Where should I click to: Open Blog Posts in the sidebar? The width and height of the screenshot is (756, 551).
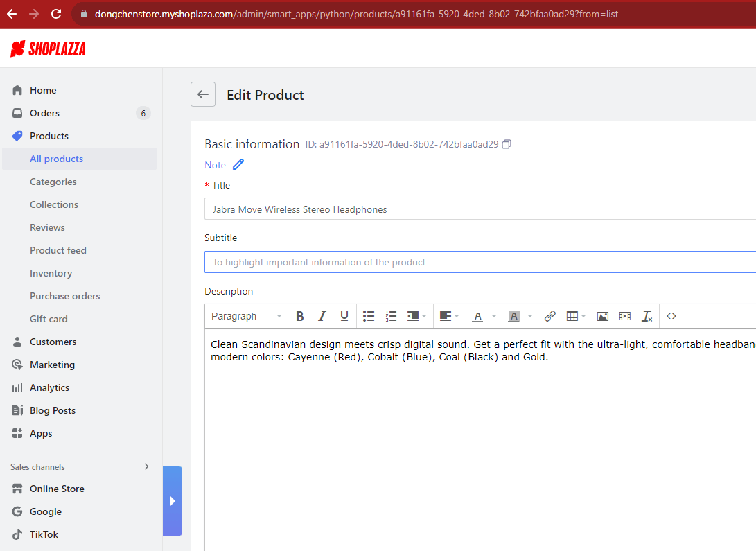(53, 411)
